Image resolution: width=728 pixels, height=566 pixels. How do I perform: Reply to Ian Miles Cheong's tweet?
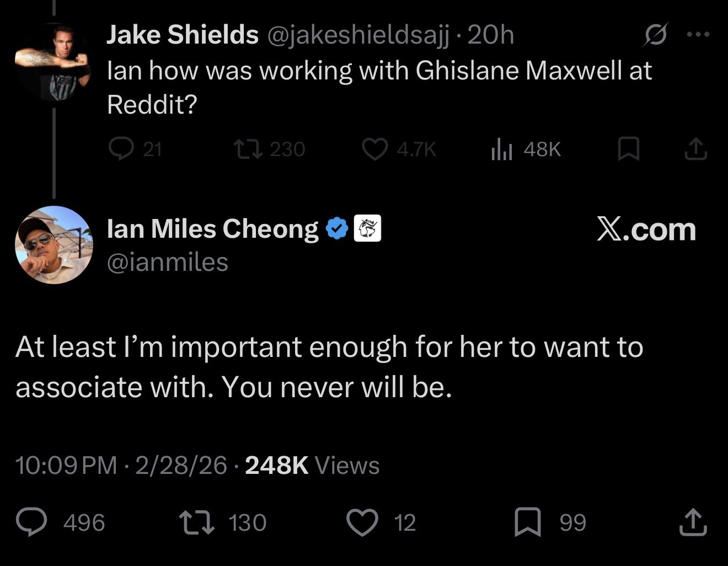tap(31, 522)
